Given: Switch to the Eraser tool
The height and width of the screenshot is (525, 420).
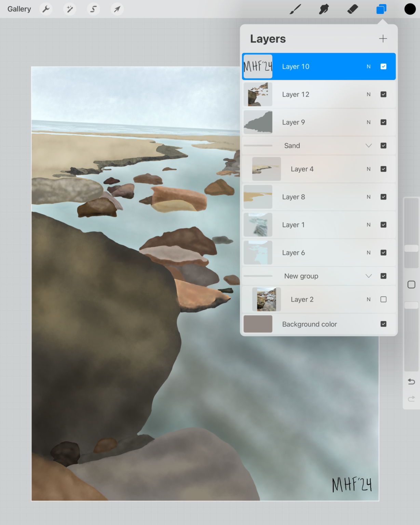Looking at the screenshot, I should click(x=353, y=9).
